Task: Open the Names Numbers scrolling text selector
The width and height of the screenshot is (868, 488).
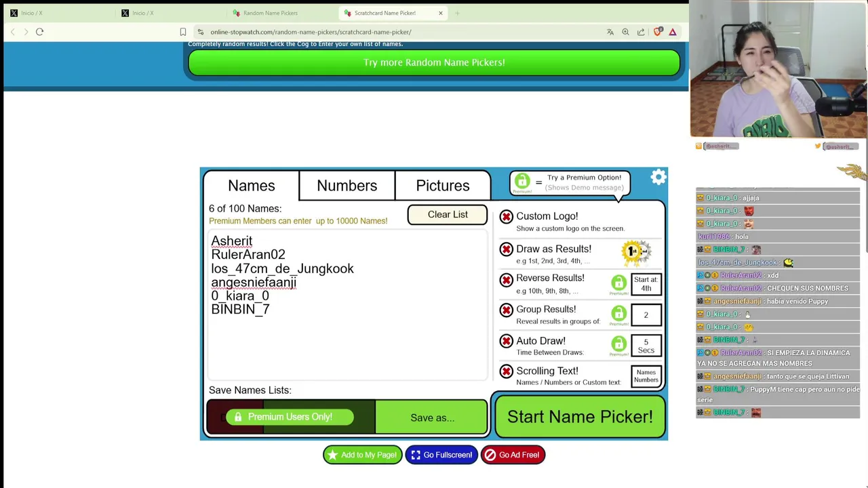Action: [x=646, y=375]
